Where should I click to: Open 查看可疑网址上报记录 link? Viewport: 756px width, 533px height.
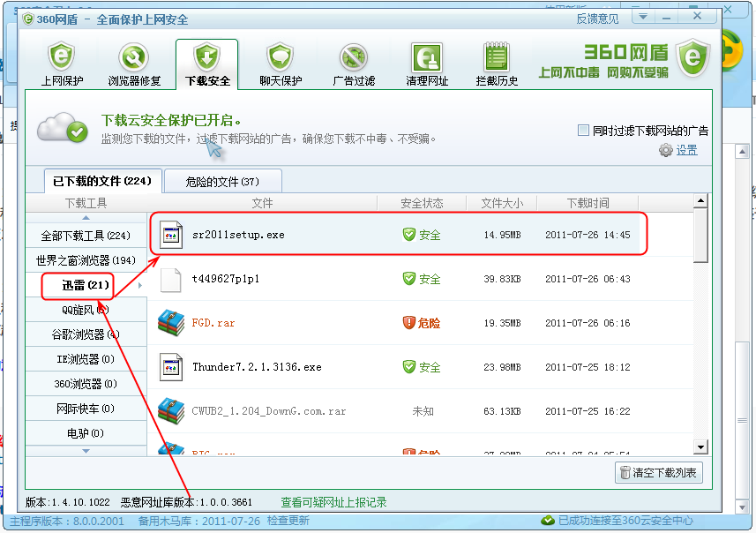[x=333, y=502]
